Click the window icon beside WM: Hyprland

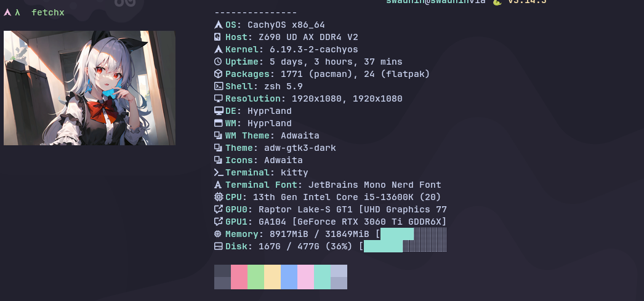(x=218, y=123)
